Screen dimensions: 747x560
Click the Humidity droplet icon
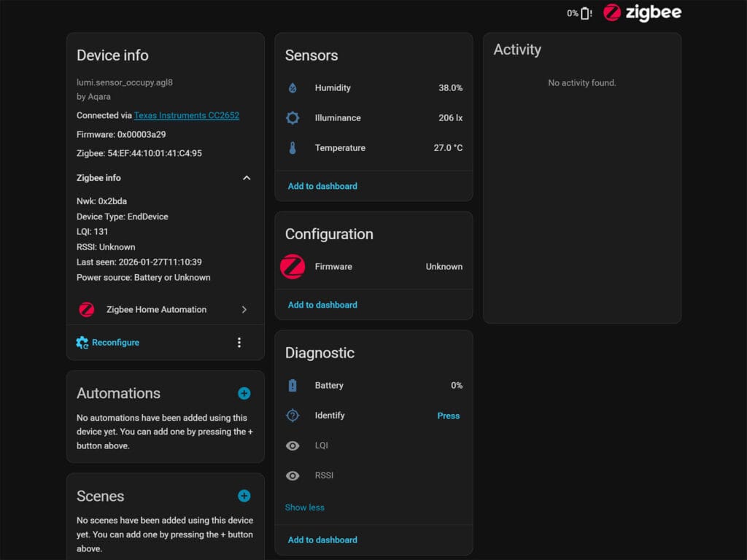tap(293, 87)
